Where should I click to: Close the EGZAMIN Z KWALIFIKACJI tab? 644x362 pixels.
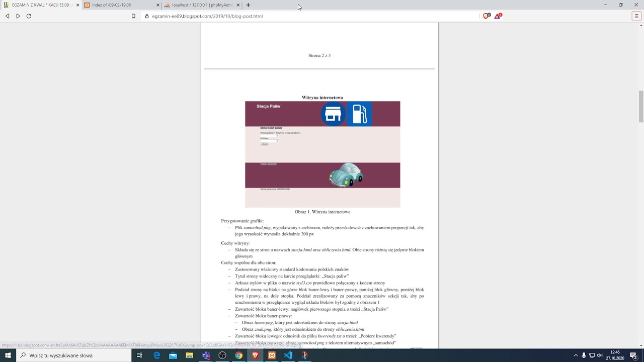tap(77, 5)
